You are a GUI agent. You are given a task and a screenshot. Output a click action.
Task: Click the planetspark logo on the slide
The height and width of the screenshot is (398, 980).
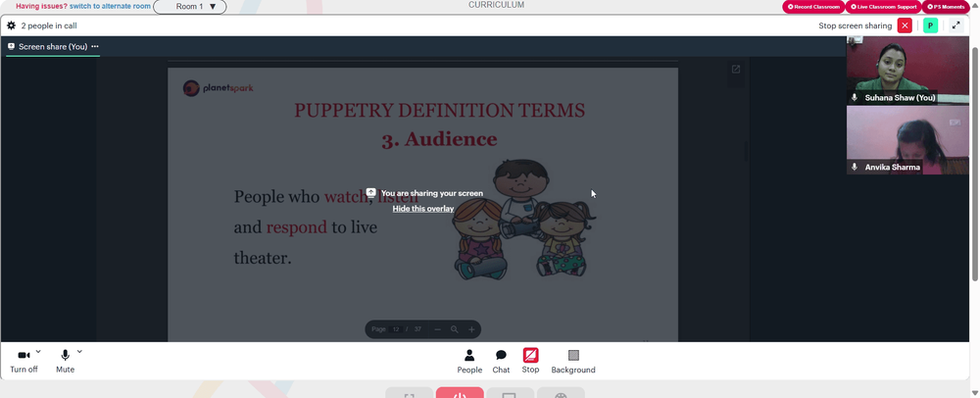[x=219, y=88]
